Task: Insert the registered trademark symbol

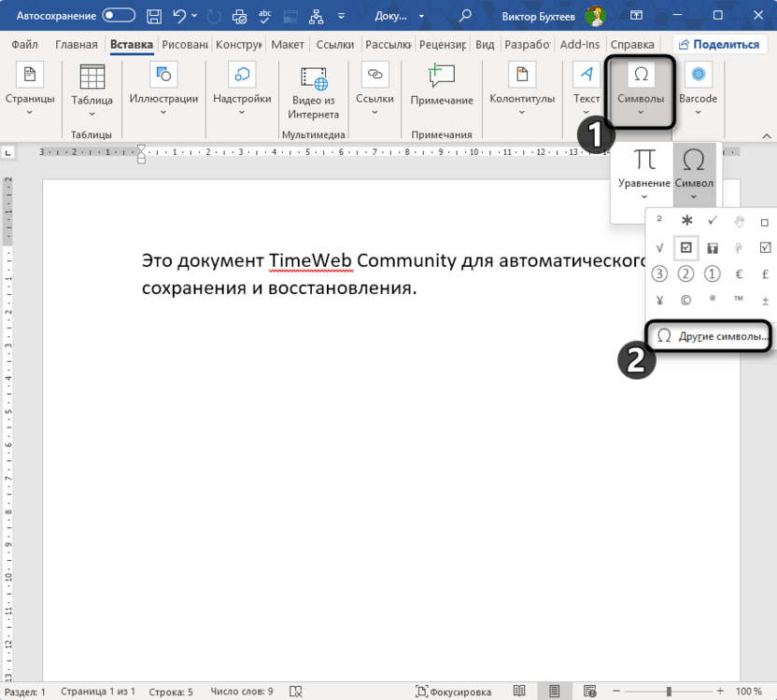Action: [x=713, y=299]
